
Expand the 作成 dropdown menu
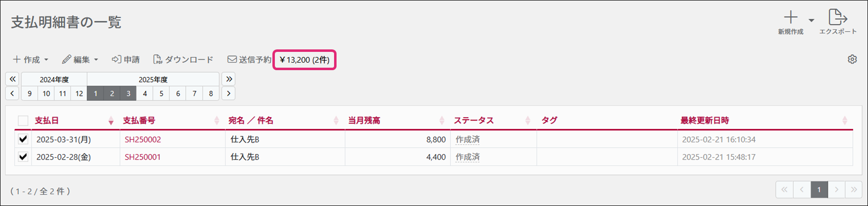pyautogui.click(x=31, y=60)
